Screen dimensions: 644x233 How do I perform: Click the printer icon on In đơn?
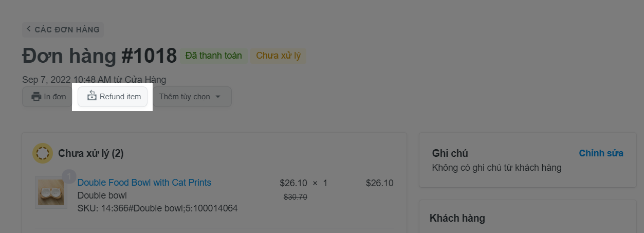36,97
